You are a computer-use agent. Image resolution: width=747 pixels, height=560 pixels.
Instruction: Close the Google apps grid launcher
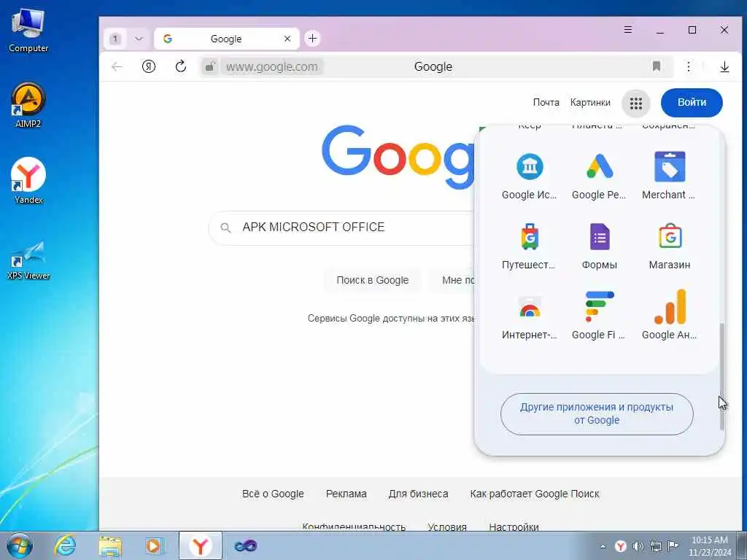(x=635, y=103)
